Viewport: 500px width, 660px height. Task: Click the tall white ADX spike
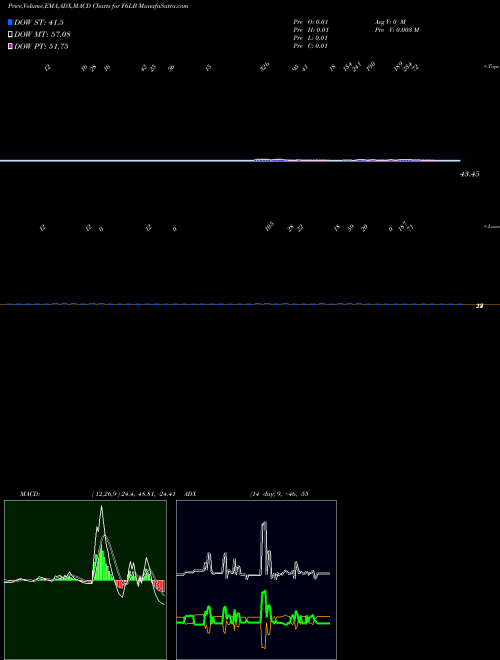click(264, 547)
